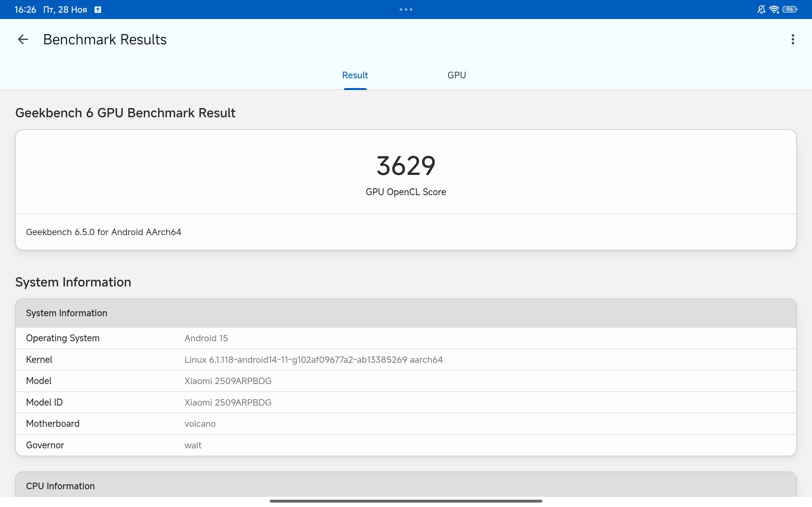Select the Result tab
812x507 pixels.
pos(355,75)
